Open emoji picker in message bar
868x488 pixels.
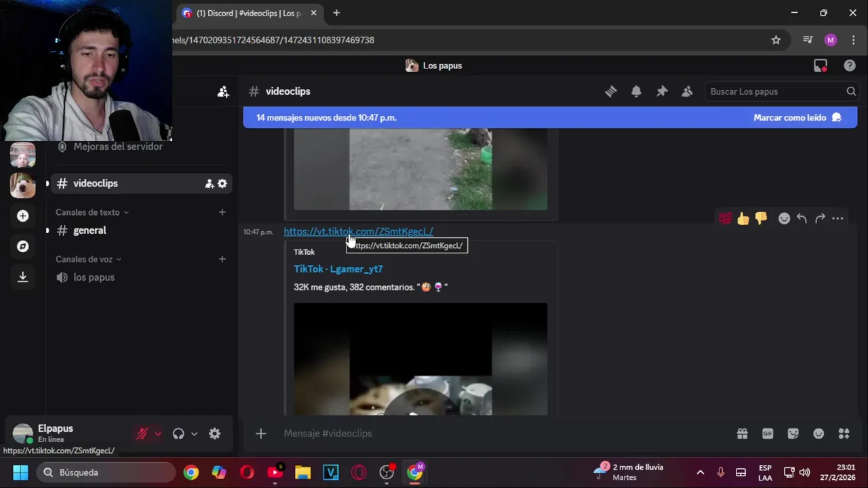coord(818,434)
